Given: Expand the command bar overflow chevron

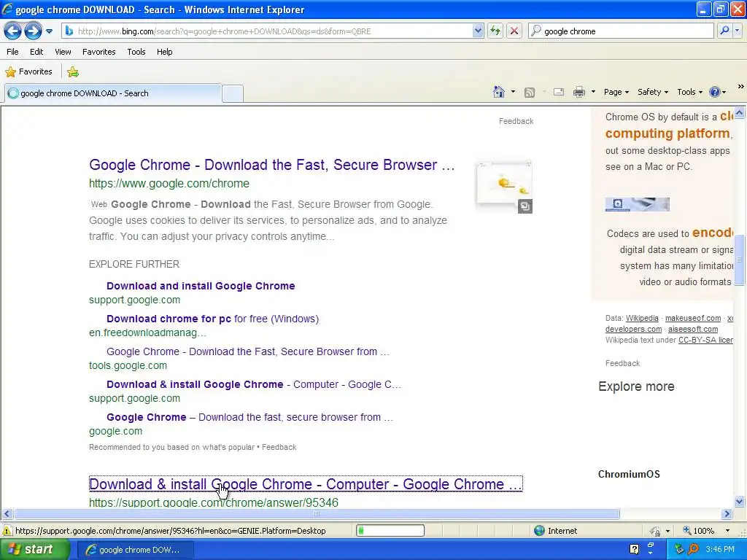Looking at the screenshot, I should pyautogui.click(x=740, y=87).
